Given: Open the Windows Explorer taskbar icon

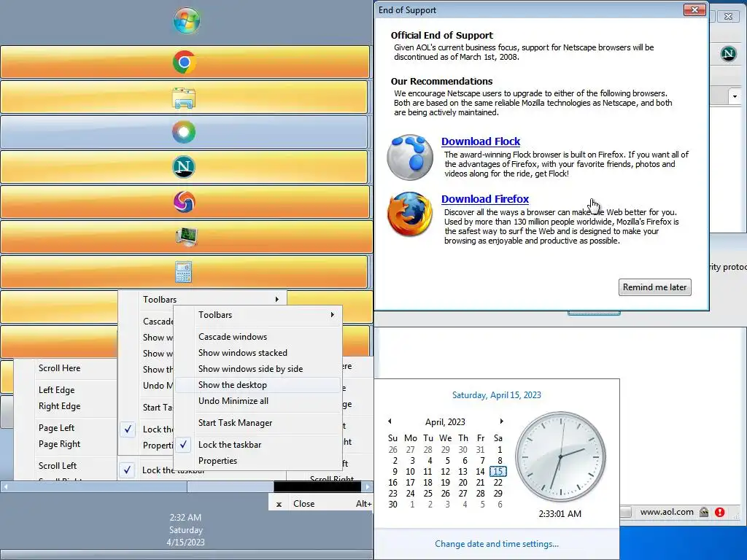Looking at the screenshot, I should (x=184, y=98).
